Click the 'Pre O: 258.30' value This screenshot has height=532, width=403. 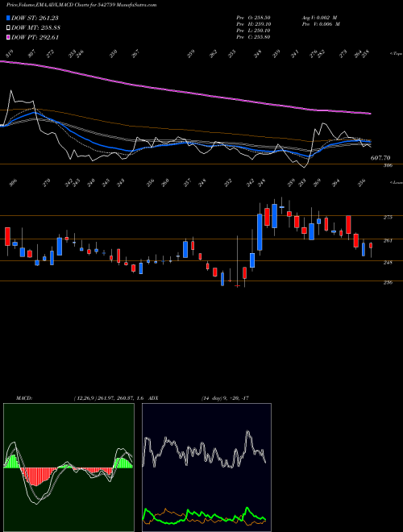[x=253, y=18]
